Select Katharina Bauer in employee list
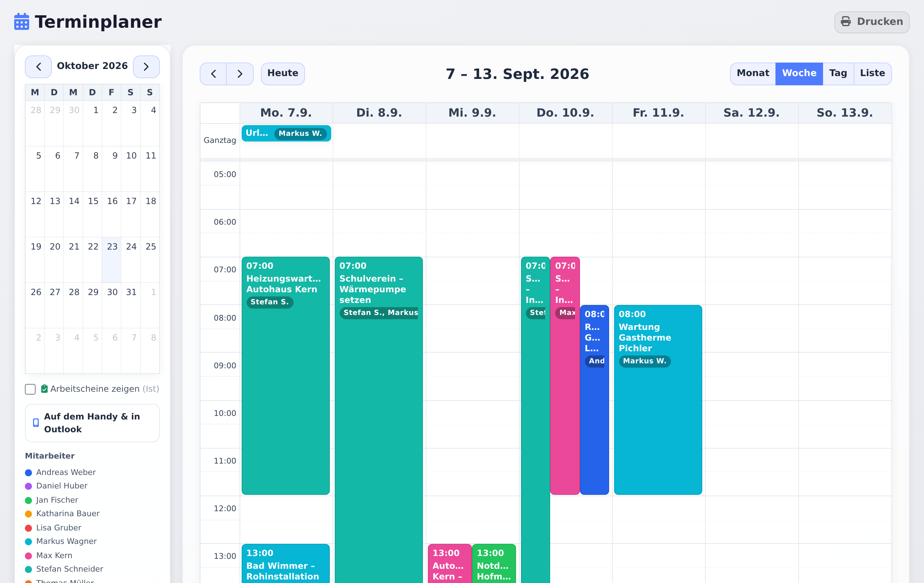This screenshot has width=924, height=583. (x=68, y=514)
